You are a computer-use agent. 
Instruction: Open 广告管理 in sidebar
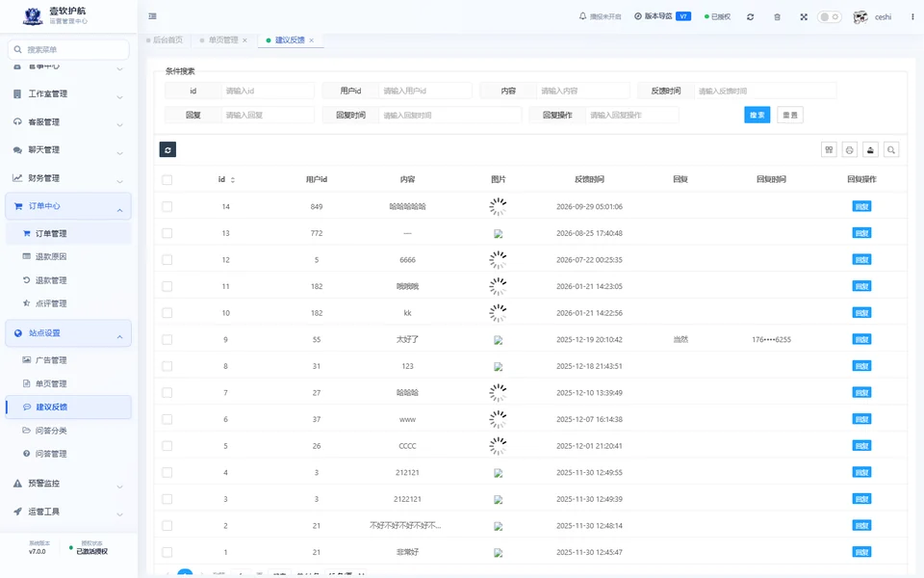coord(68,359)
